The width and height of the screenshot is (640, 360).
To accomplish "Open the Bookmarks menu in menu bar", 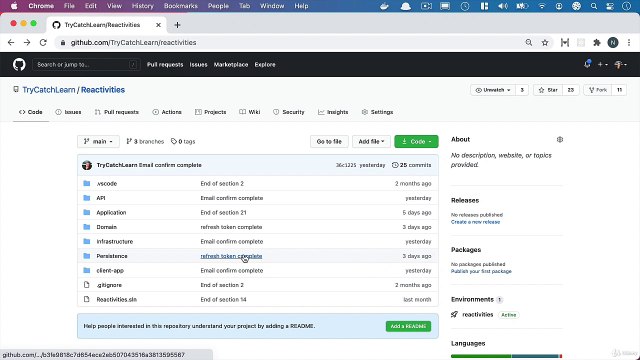I will point(180,6).
